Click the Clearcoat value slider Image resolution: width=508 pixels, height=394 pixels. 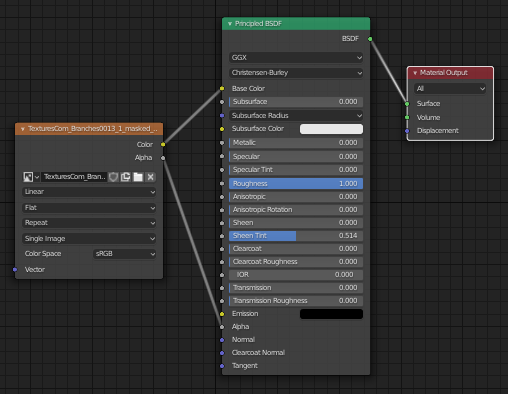pyautogui.click(x=296, y=249)
